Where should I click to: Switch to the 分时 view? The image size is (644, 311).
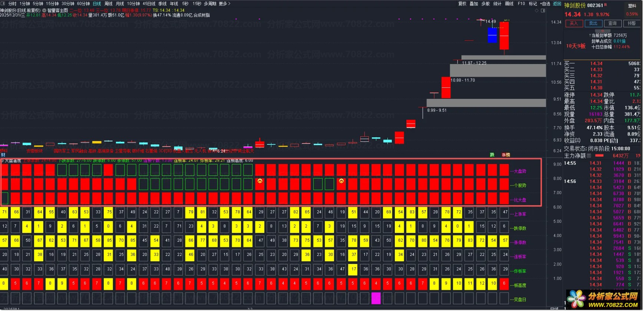[x=12, y=3]
